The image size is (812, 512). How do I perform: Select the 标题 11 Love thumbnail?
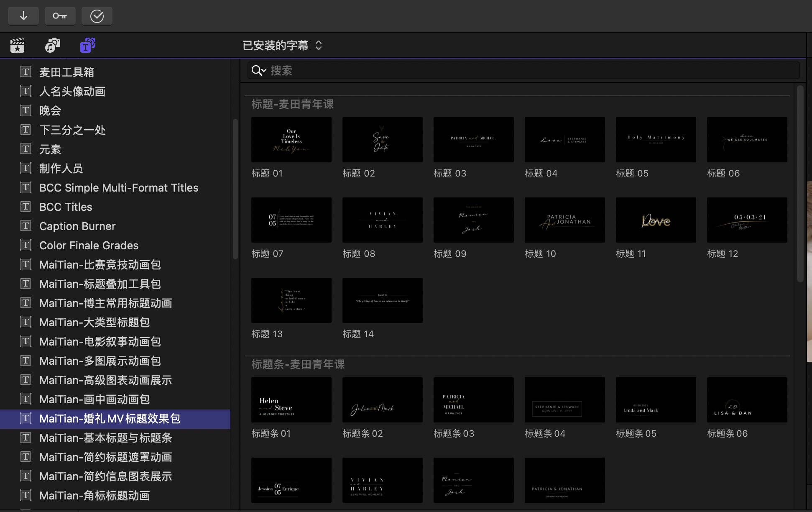tap(656, 220)
